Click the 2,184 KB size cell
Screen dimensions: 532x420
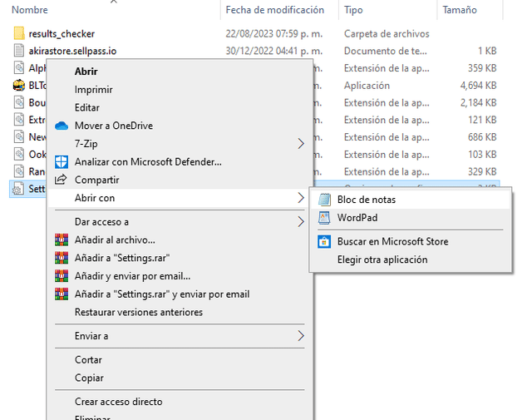coord(478,102)
